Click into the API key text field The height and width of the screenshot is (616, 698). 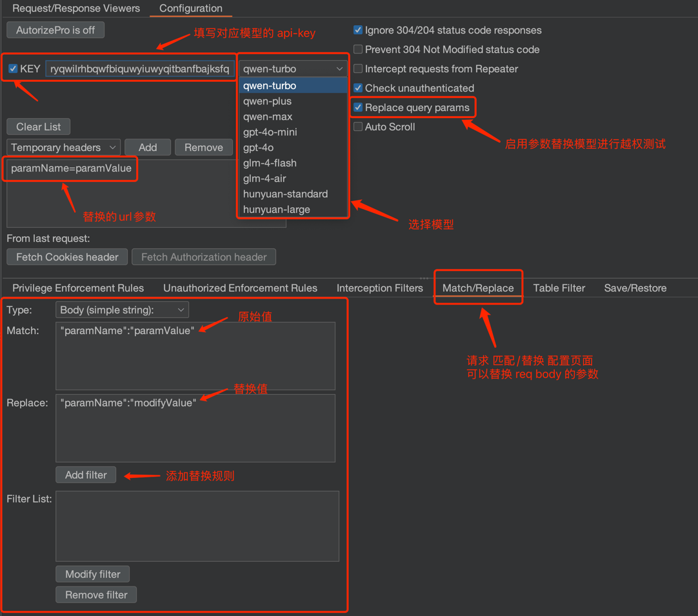[x=139, y=69]
